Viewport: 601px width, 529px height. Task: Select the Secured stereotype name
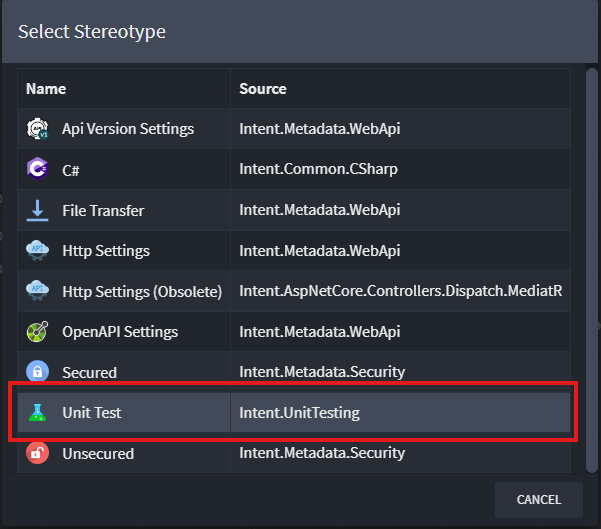coord(89,373)
